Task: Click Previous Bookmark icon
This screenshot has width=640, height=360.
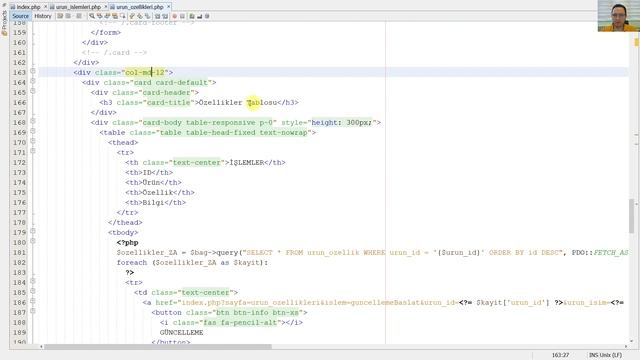Action: [x=131, y=16]
